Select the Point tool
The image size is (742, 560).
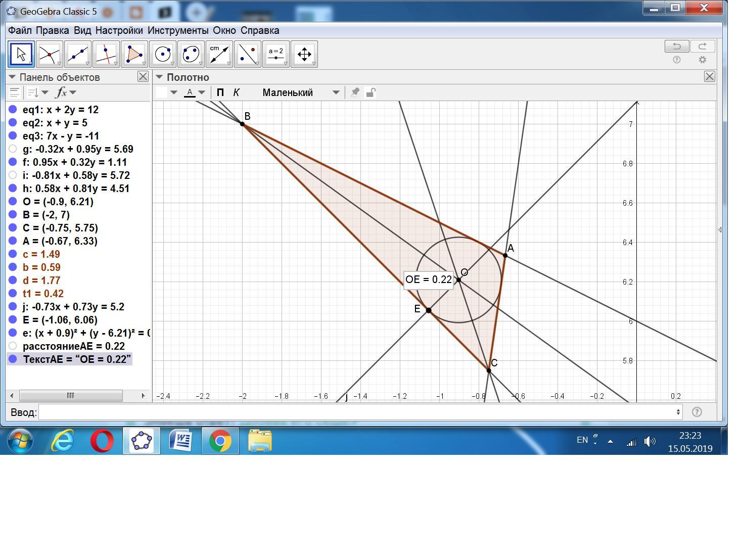pyautogui.click(x=49, y=54)
